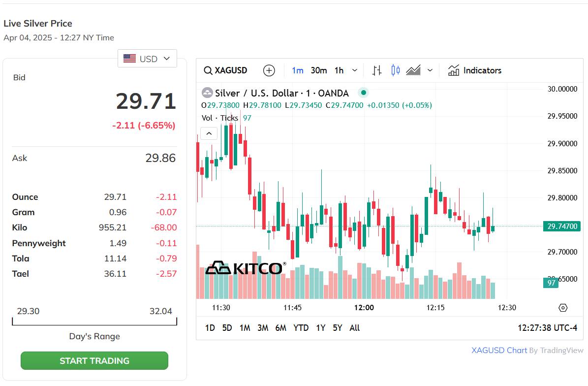This screenshot has width=588, height=386.
Task: Click the bid price 29.71
Action: click(x=146, y=101)
